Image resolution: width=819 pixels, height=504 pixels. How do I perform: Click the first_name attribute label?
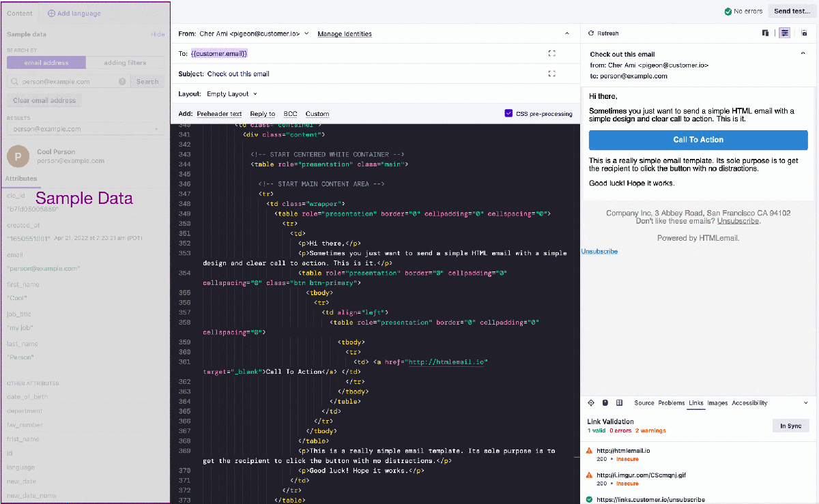pyautogui.click(x=23, y=284)
